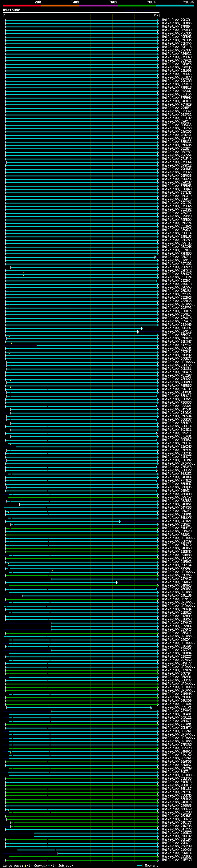The width and height of the screenshot is (197, 868).
Task: Select UniRef100_Q2L998 label
Action: (177, 71)
